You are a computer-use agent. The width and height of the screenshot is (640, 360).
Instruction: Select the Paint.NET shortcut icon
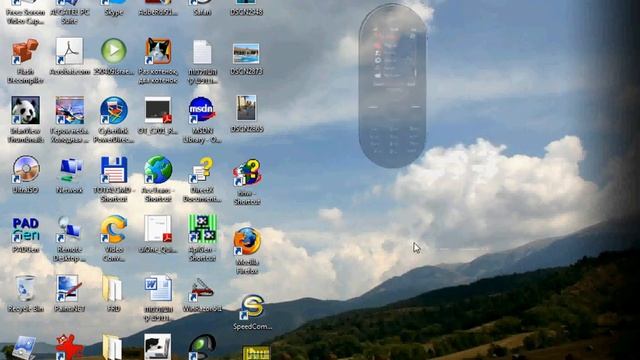[x=68, y=289]
